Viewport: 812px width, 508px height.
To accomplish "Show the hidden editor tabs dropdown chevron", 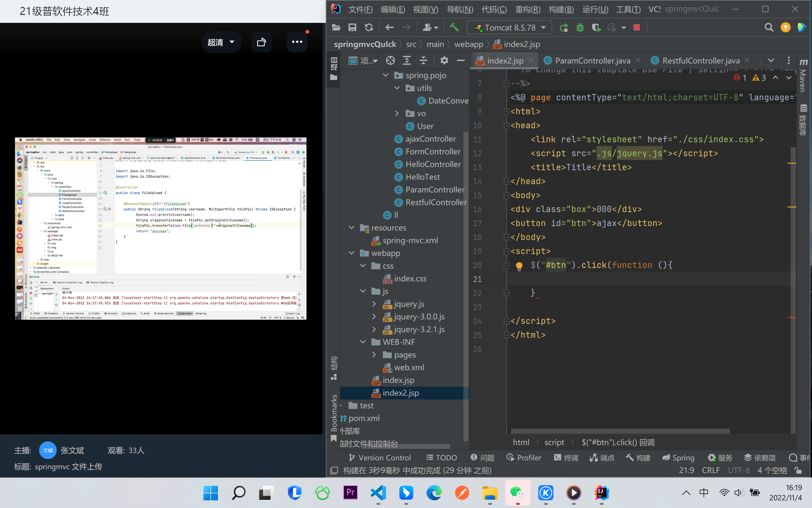I will click(x=771, y=60).
